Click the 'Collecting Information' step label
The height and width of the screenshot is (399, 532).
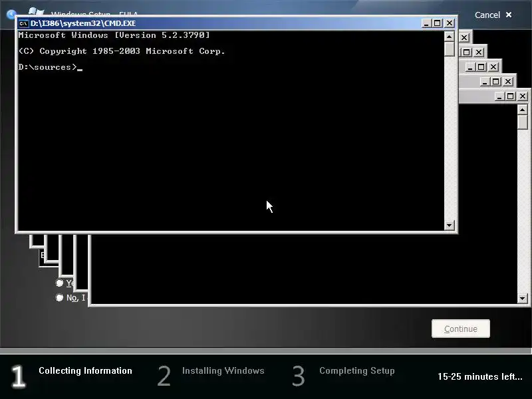(85, 370)
